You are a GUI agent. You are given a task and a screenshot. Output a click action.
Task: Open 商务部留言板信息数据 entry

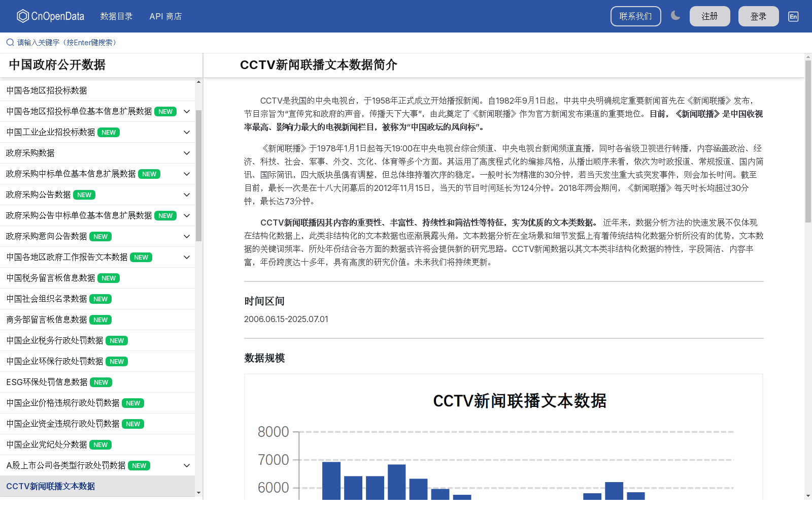pyautogui.click(x=97, y=320)
